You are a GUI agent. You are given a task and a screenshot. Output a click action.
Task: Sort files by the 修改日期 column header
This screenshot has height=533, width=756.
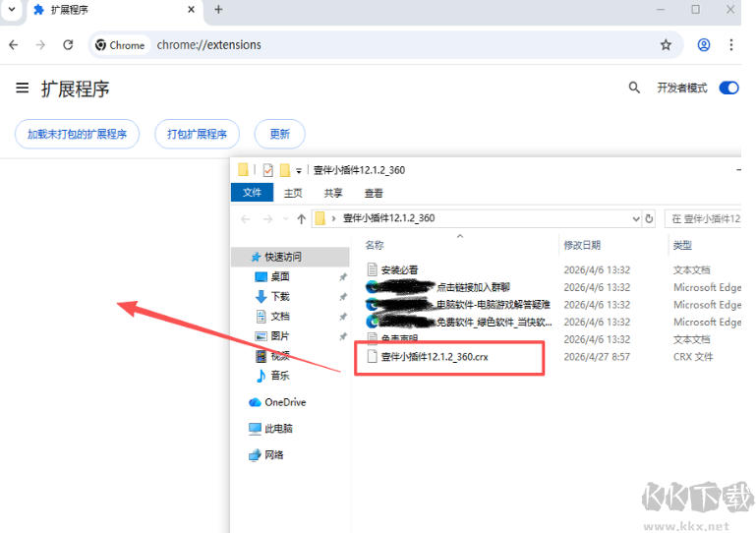582,245
